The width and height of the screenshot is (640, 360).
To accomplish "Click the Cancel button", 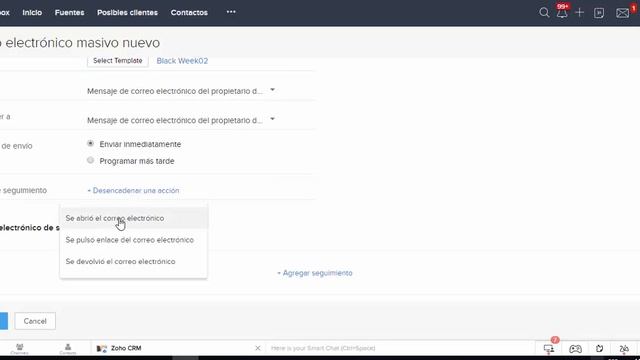I will click(x=35, y=321).
